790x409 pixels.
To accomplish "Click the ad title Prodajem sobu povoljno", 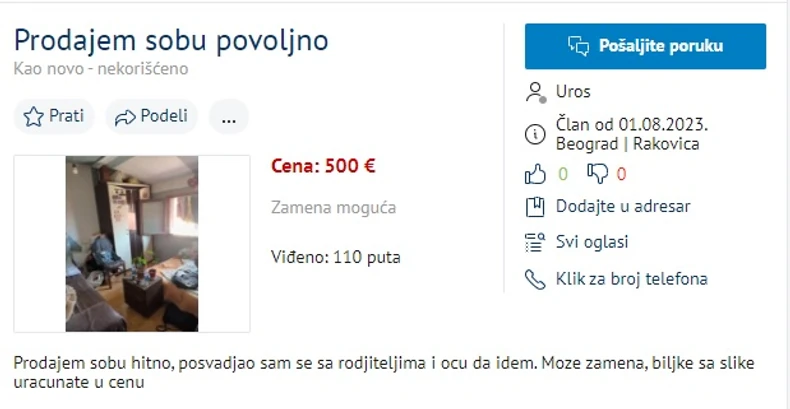I will [171, 41].
